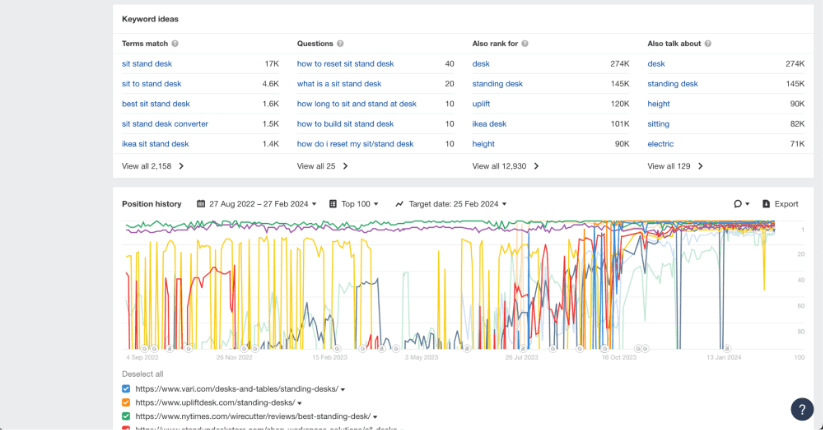Viewport: 823px width, 430px height.
Task: Click the 'sit stand desk converter' keyword link
Action: click(165, 124)
